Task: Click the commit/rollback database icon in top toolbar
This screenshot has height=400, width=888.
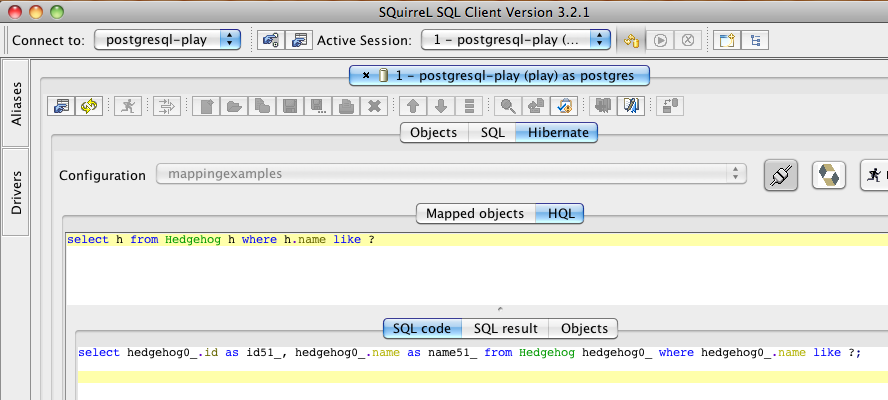Action: click(x=631, y=40)
